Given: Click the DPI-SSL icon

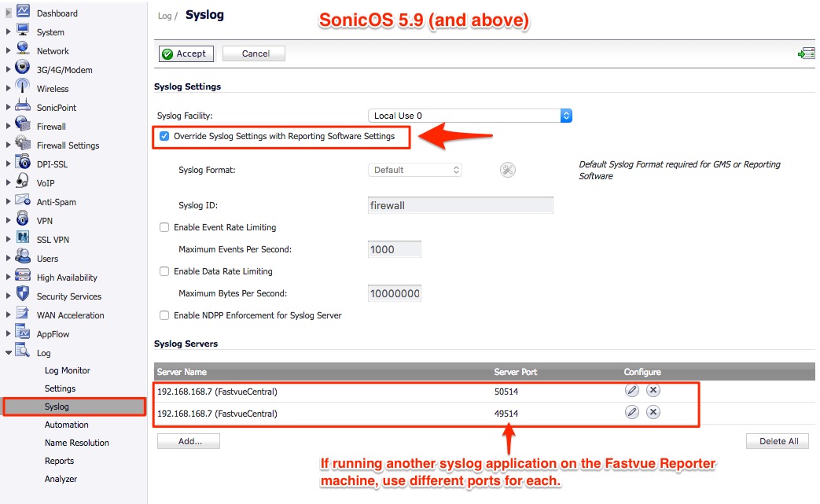Looking at the screenshot, I should click(x=23, y=161).
